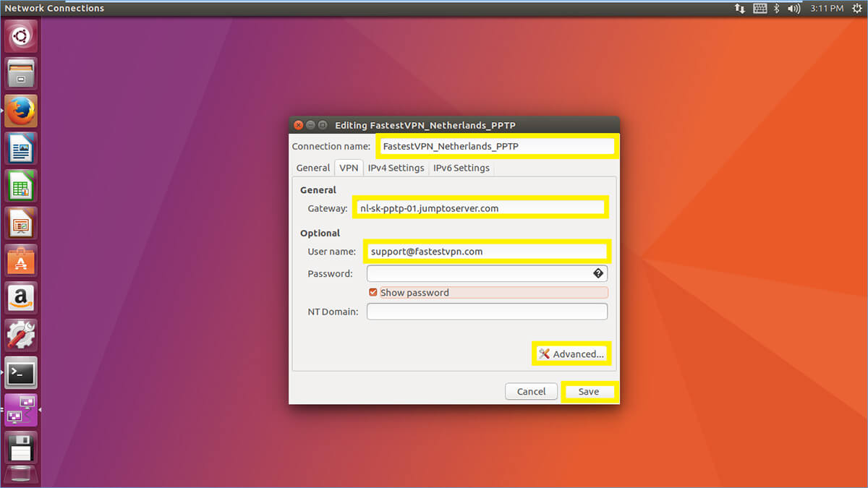Open the Terminal from the launcher
The width and height of the screenshot is (868, 488).
pos(21,373)
